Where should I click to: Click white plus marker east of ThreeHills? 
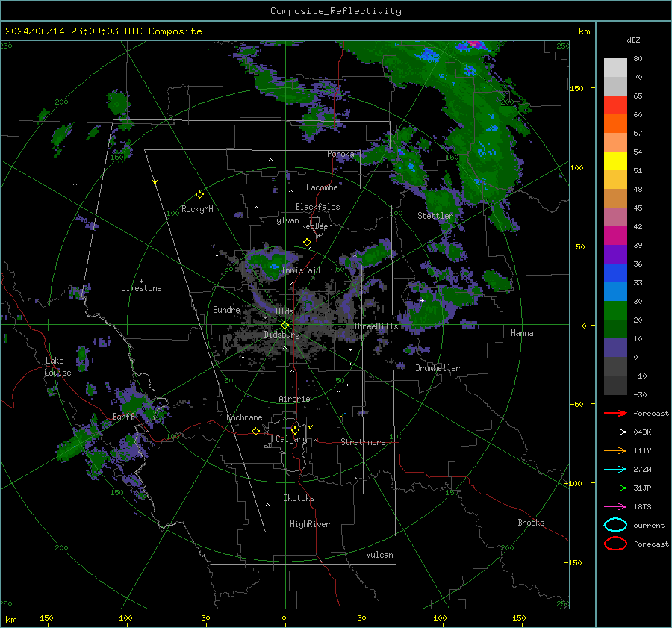[x=422, y=300]
